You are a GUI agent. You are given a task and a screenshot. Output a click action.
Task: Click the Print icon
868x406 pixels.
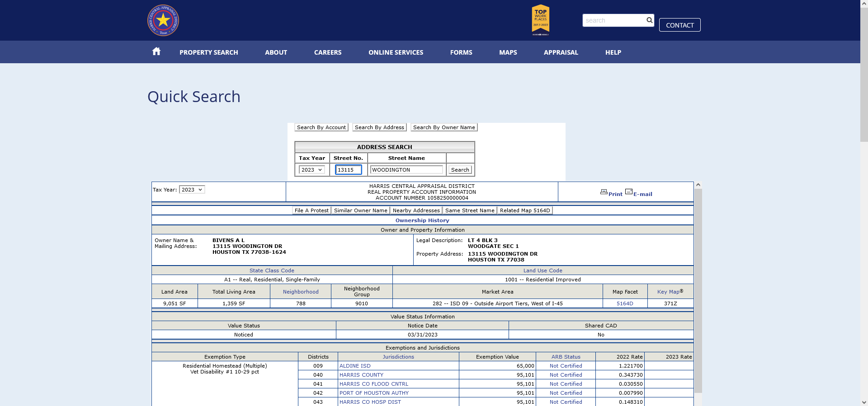(604, 192)
